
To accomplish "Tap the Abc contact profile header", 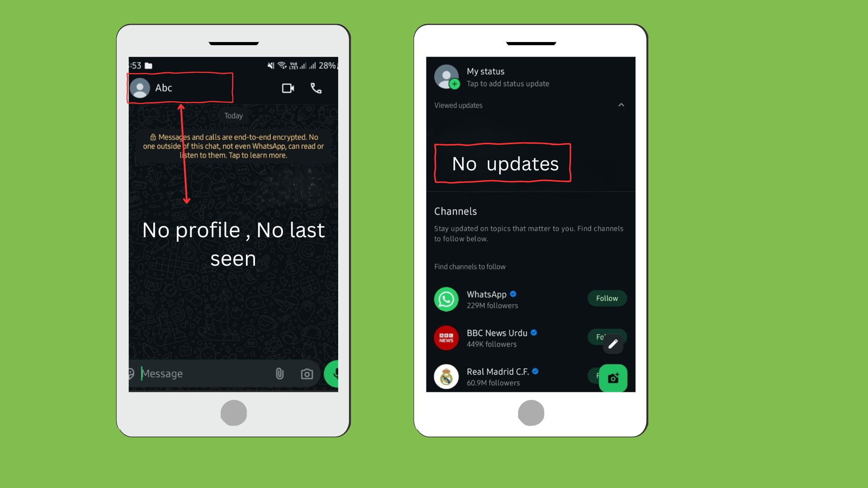I will (x=181, y=88).
